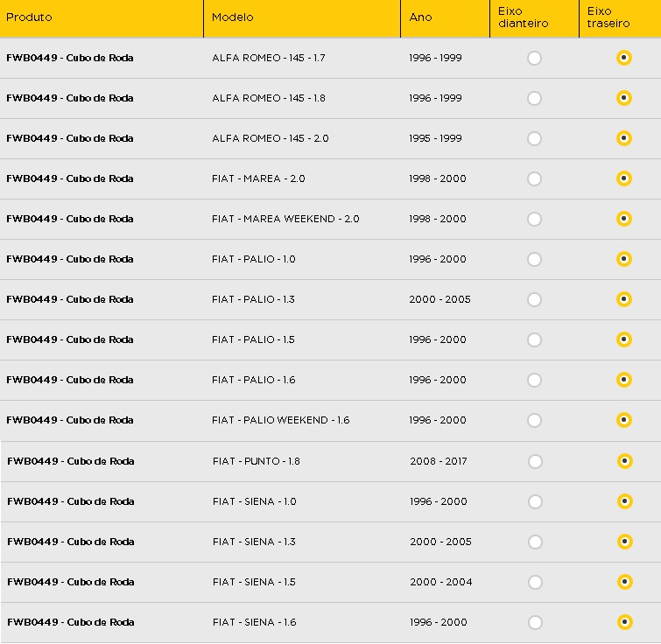Select front axle radio for Fiat Siena 1.3
This screenshot has width=661, height=644.
click(535, 542)
